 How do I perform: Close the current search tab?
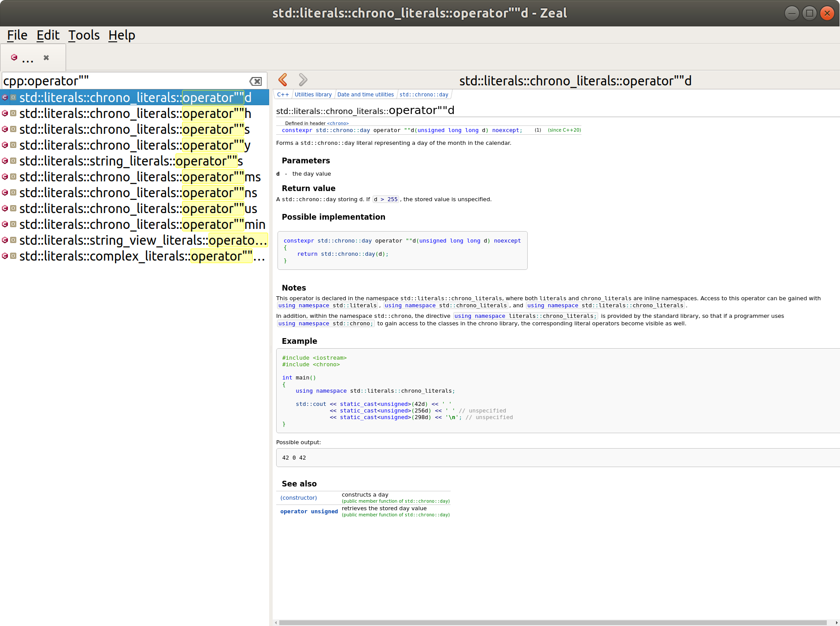pos(46,57)
